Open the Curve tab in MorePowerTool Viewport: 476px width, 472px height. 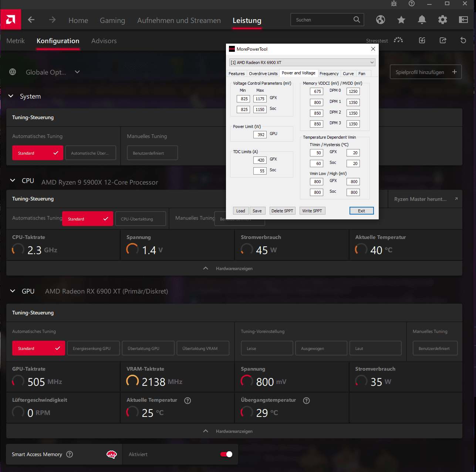pos(348,74)
